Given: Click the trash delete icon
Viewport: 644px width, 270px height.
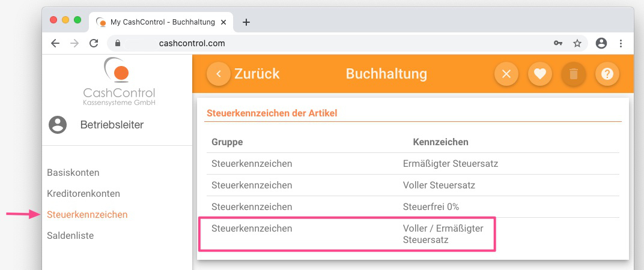Looking at the screenshot, I should (x=573, y=74).
